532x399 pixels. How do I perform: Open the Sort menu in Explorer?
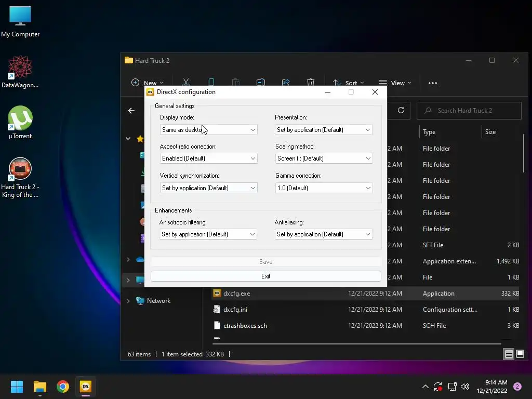pos(348,83)
